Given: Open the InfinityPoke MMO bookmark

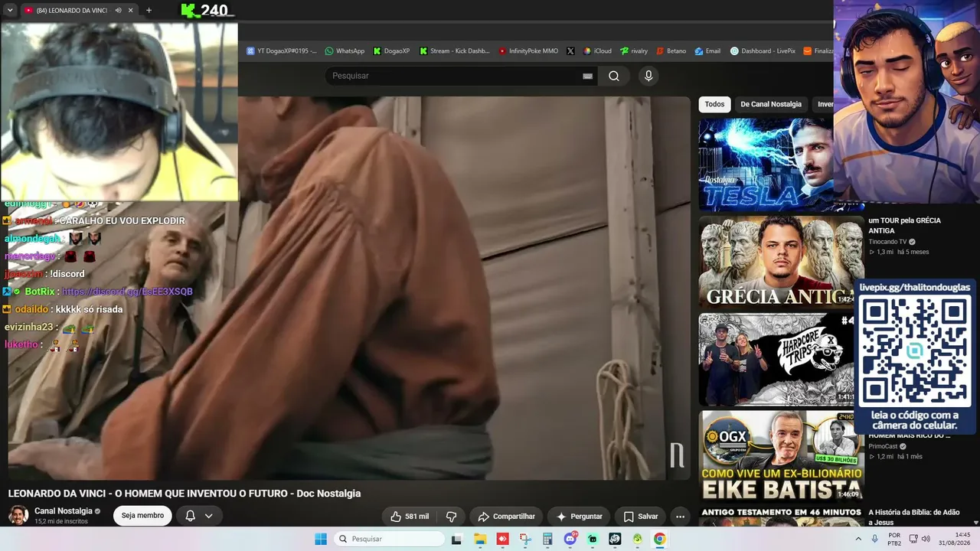Looking at the screenshot, I should click(x=528, y=51).
